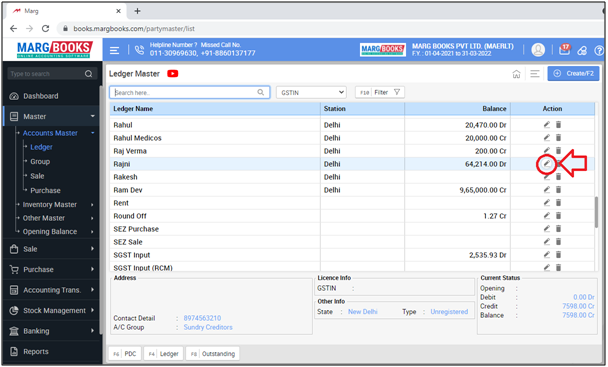
Task: Open the user profile avatar
Action: click(x=538, y=50)
